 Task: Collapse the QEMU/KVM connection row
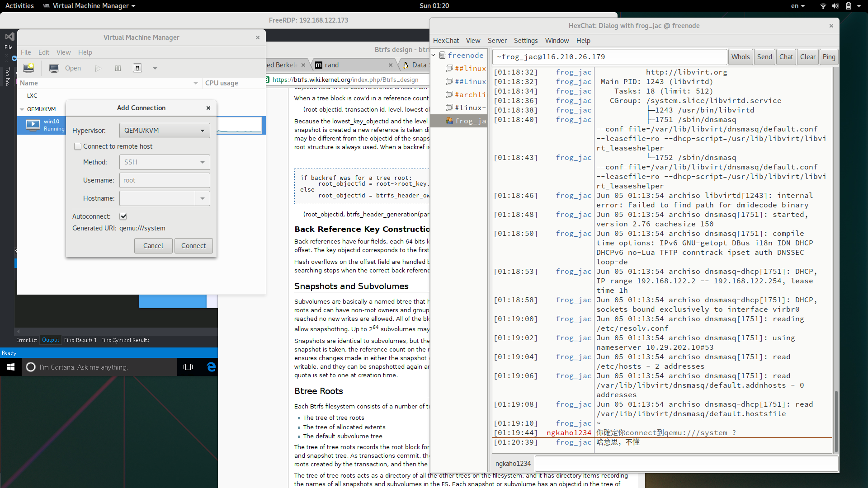click(22, 109)
